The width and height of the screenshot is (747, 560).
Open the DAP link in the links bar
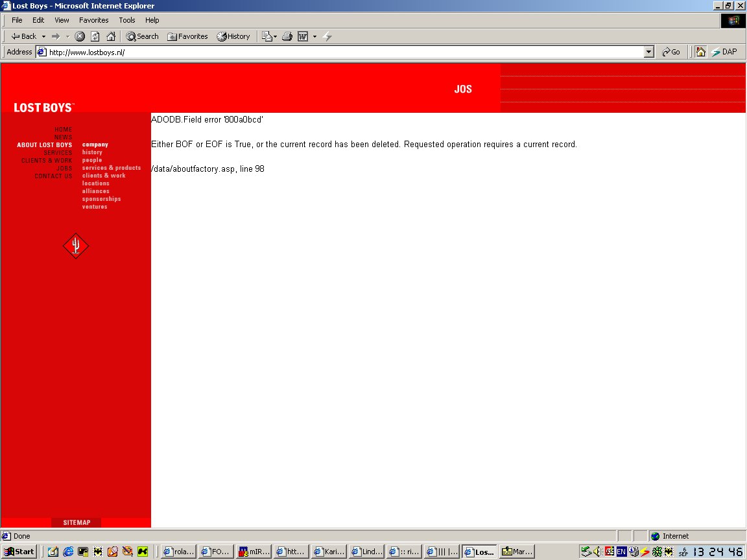(x=724, y=52)
